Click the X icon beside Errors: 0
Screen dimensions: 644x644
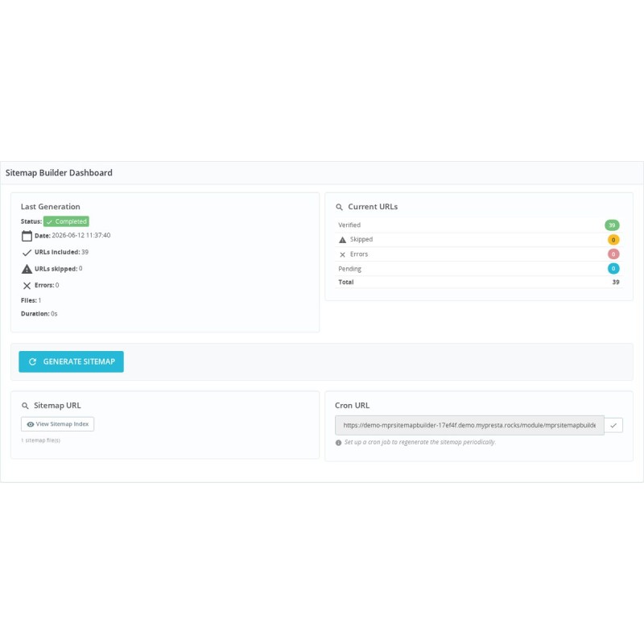point(27,286)
